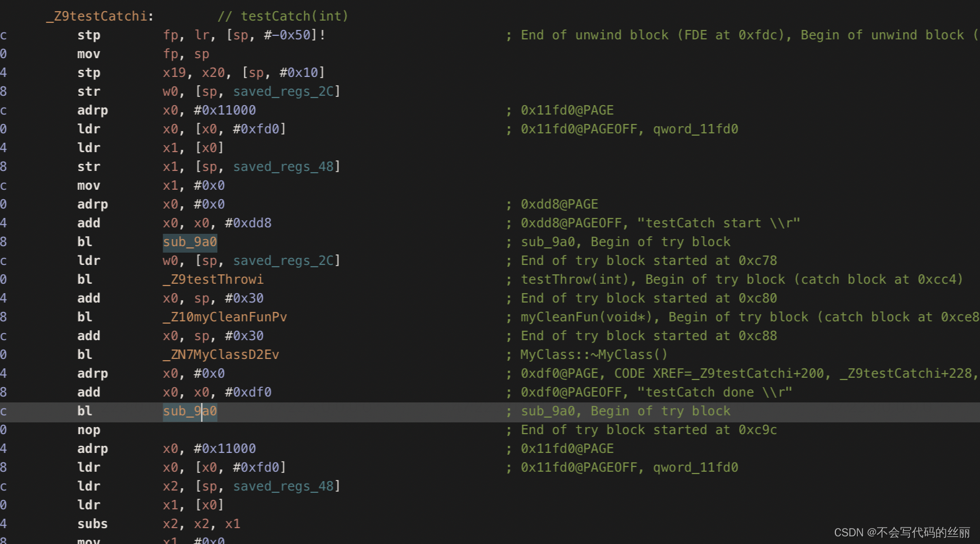Select saved_regs_48 in the str x1 line

click(x=284, y=167)
